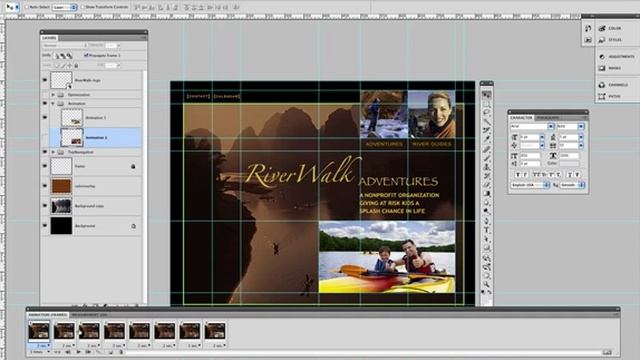Viewport: 640px width, 360px height.
Task: Hide the Animation 1 layer
Action: (45, 118)
